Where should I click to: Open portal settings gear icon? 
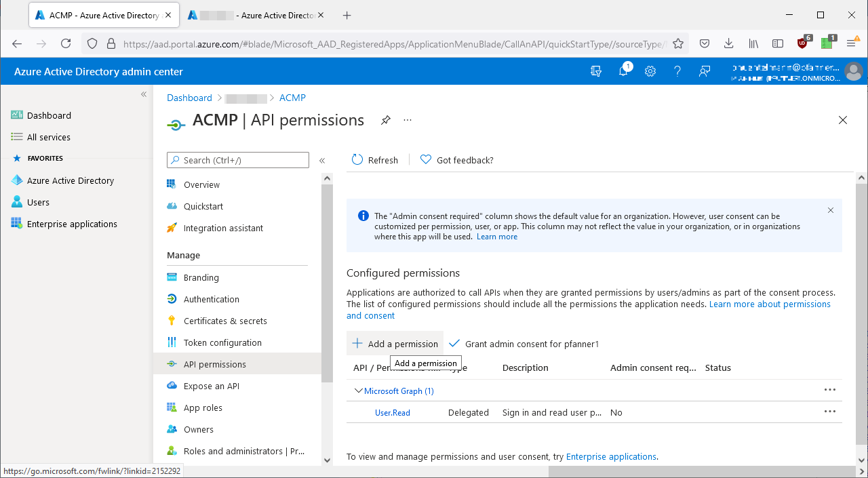point(650,71)
